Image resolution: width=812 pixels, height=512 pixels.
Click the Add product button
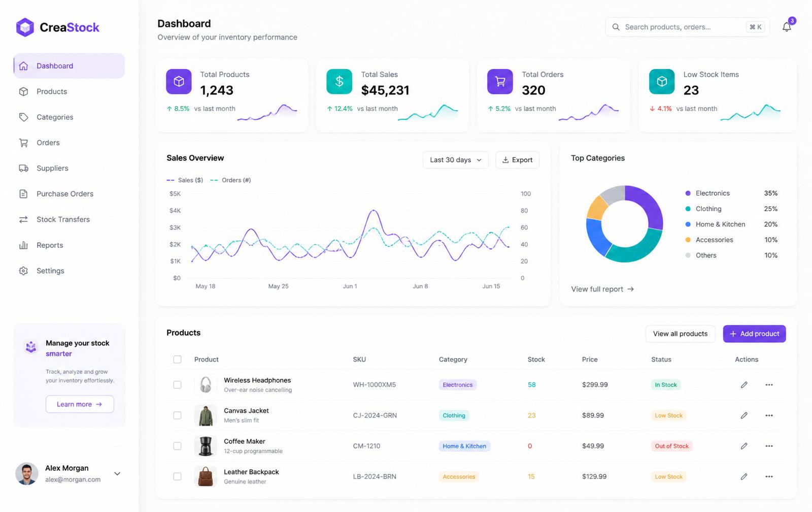pos(754,334)
